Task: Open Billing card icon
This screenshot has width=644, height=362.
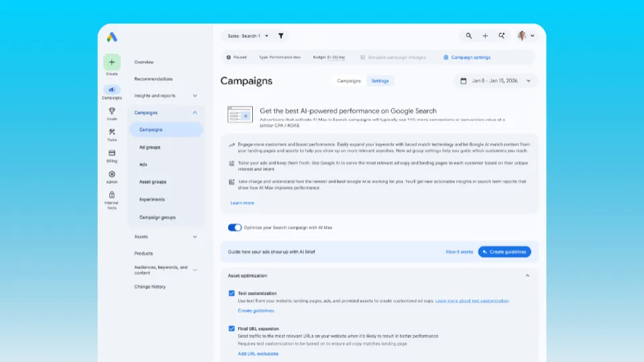Action: click(x=112, y=153)
